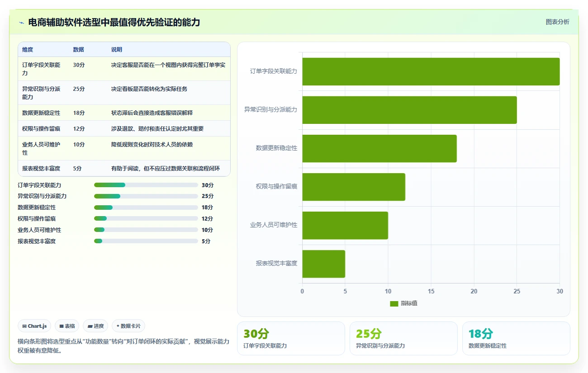Select the 表格 tag chip
The width and height of the screenshot is (588, 373).
pyautogui.click(x=67, y=326)
